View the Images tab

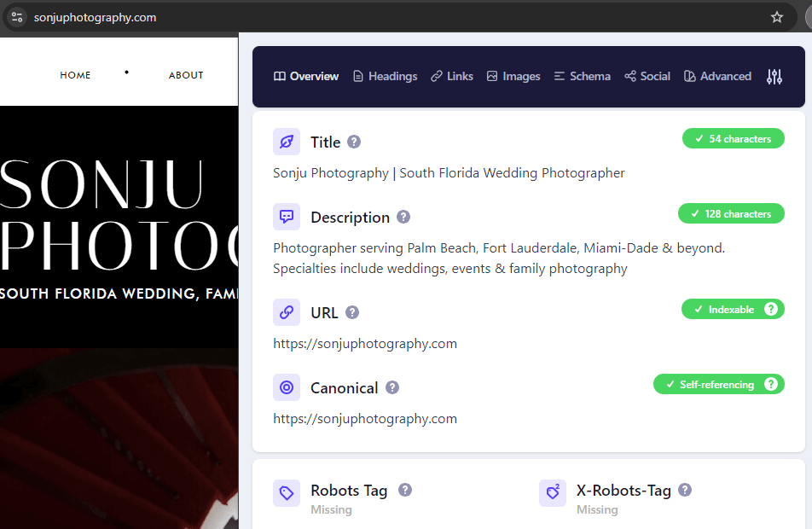point(513,76)
